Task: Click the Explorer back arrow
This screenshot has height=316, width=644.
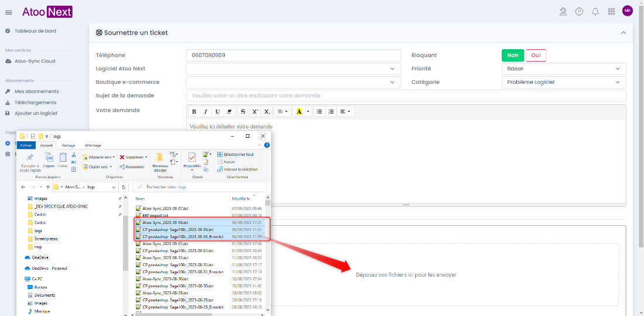Action: click(23, 187)
